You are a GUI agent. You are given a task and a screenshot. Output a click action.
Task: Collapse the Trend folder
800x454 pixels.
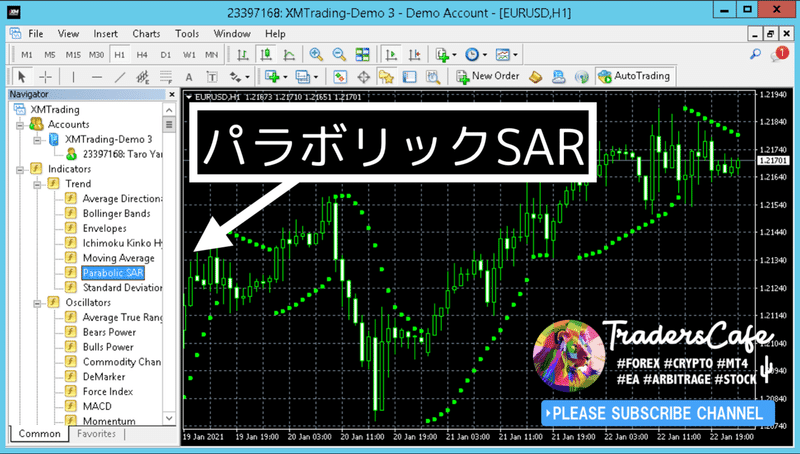pos(37,184)
